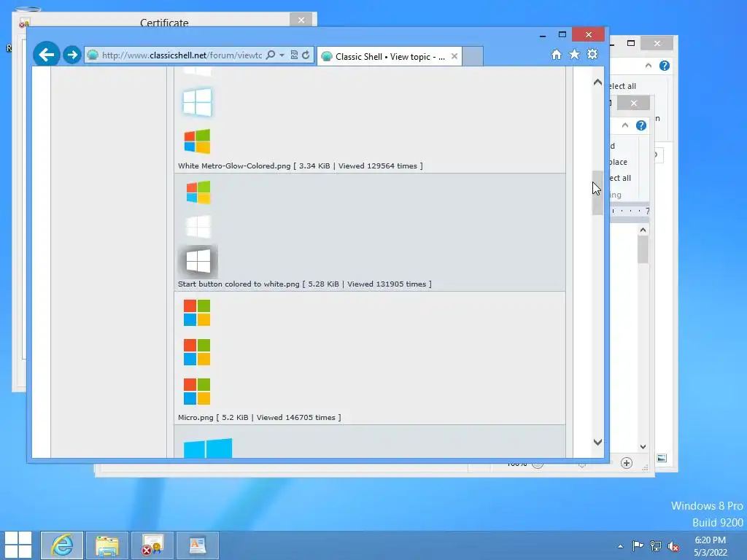Close the Classic Shell tab
The width and height of the screenshot is (747, 560).
click(x=454, y=56)
